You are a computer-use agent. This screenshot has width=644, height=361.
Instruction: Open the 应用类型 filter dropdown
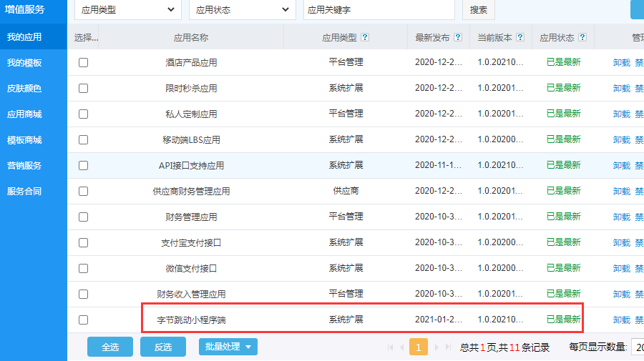pyautogui.click(x=127, y=9)
